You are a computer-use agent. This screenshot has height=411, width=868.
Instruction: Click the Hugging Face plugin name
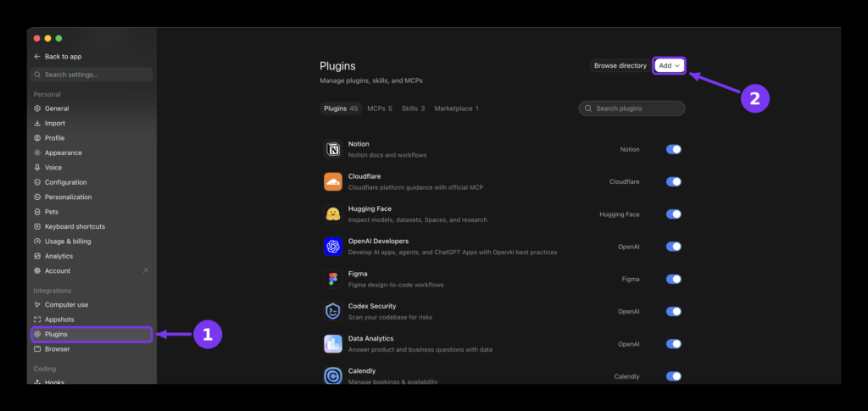click(x=370, y=208)
